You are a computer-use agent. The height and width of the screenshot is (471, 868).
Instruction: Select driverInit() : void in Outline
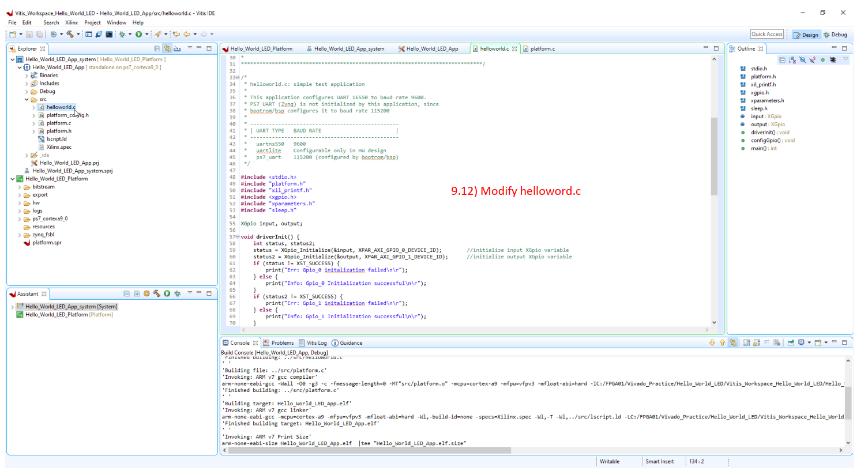[770, 132]
